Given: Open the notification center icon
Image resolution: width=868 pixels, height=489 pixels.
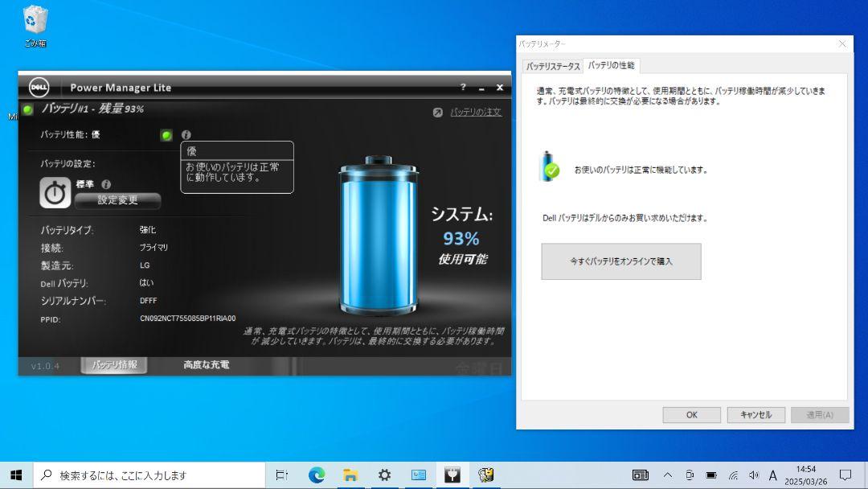Looking at the screenshot, I should point(845,475).
